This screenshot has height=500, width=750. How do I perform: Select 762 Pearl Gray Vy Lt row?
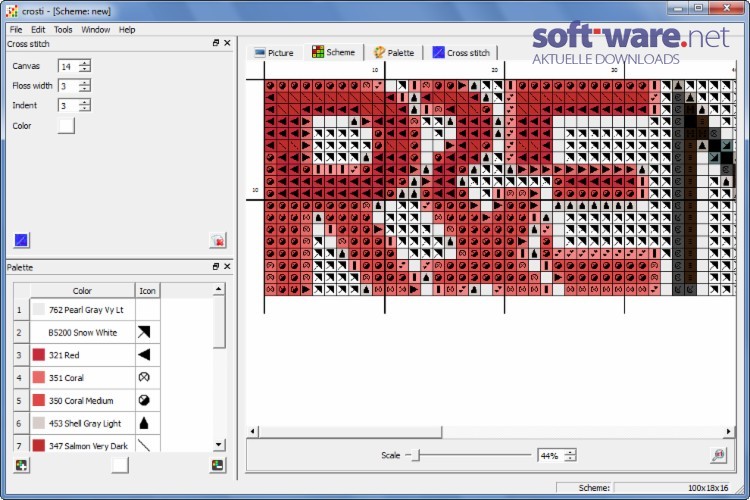tap(87, 310)
